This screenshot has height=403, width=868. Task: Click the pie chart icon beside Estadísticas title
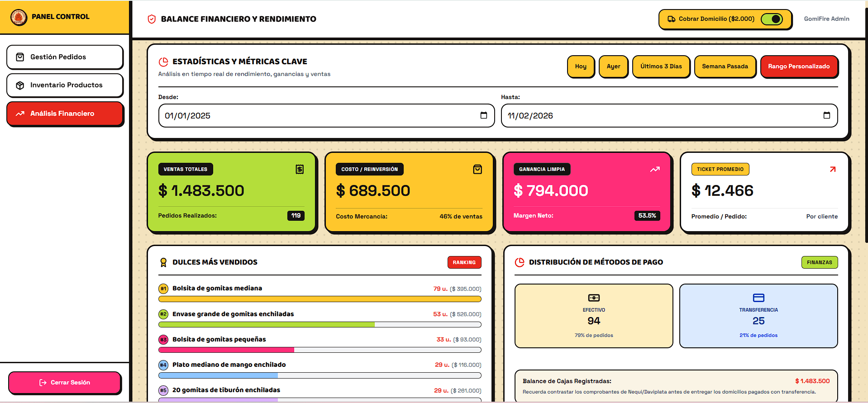tap(163, 62)
